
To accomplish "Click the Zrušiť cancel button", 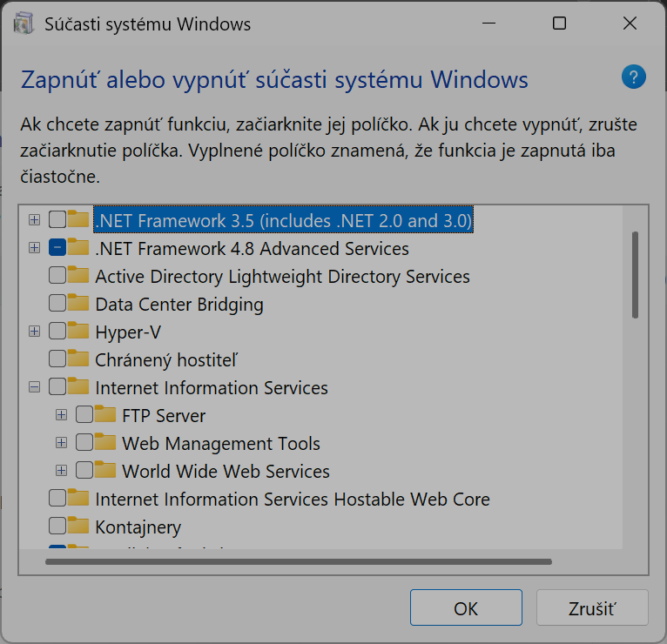I will click(592, 608).
